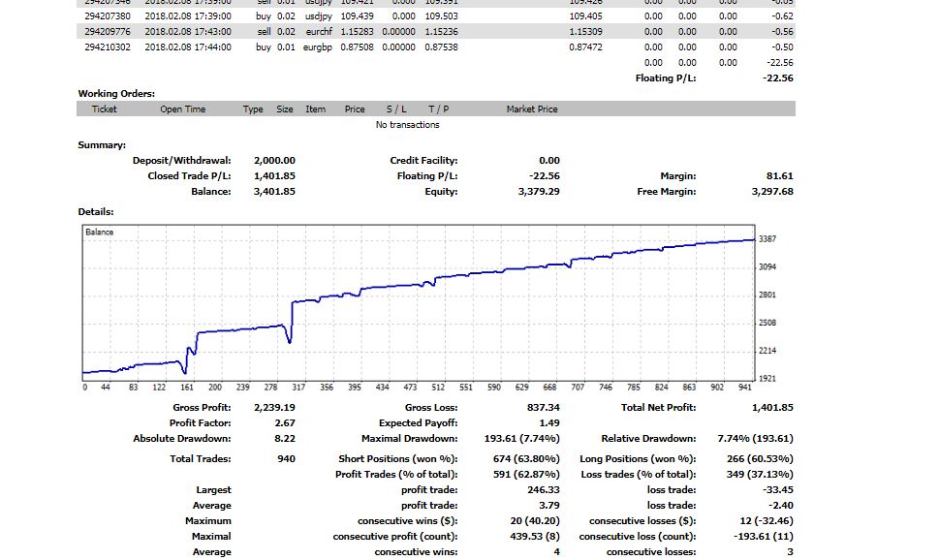This screenshot has width=939, height=560.
Task: Click the Total Trades value 940
Action: pos(285,458)
